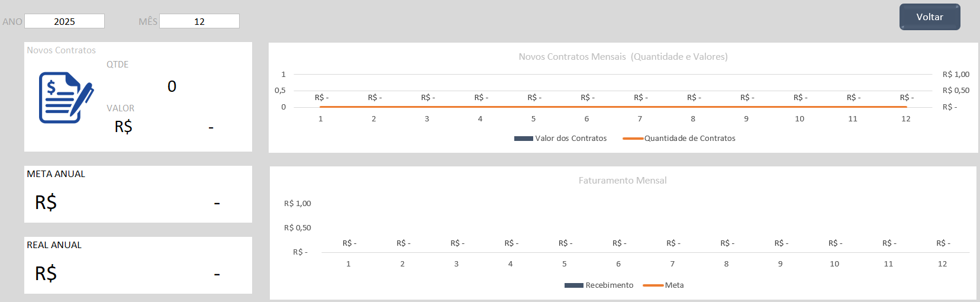This screenshot has height=302, width=980.
Task: Click the Quantidade de Contratos legend swatch
Action: (x=633, y=139)
